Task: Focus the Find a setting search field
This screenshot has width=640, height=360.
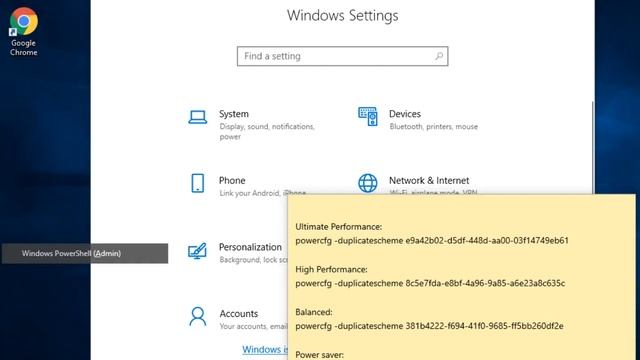Action: [342, 56]
